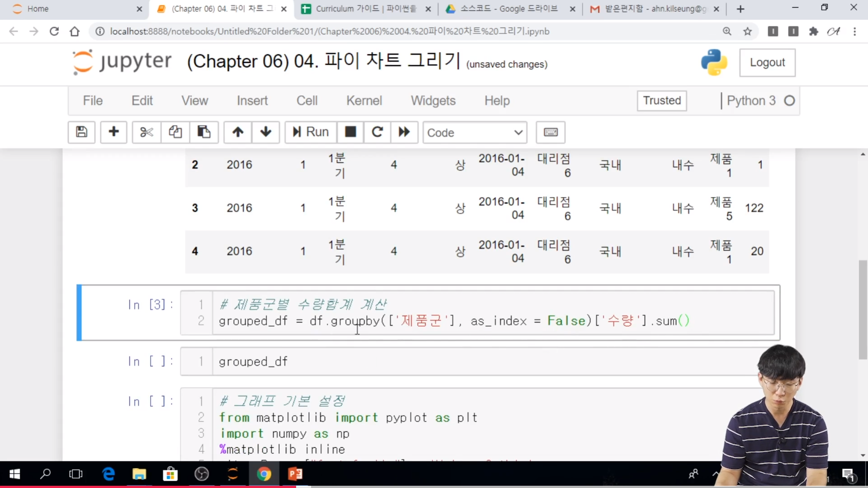Restart kernel and rerun all fast-forward icon

(404, 132)
